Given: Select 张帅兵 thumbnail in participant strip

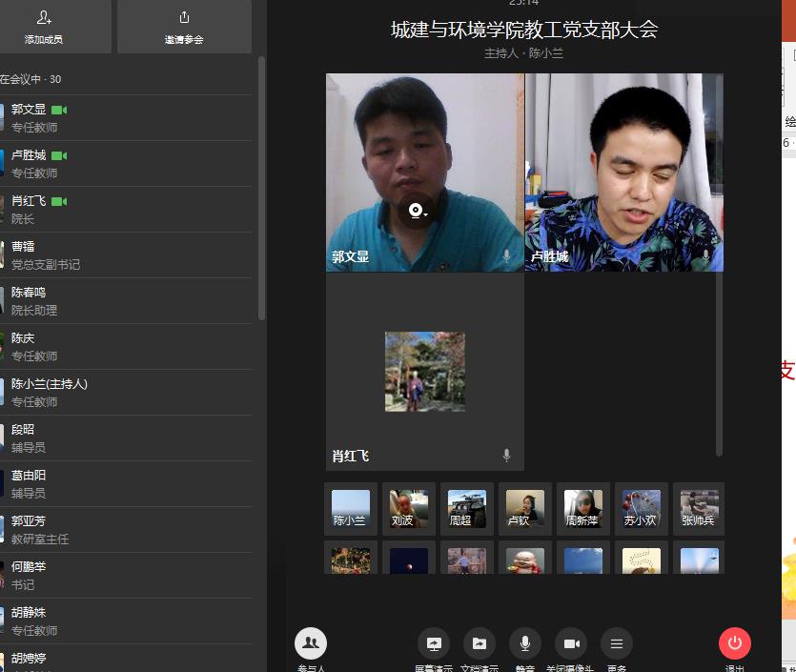Looking at the screenshot, I should (699, 509).
